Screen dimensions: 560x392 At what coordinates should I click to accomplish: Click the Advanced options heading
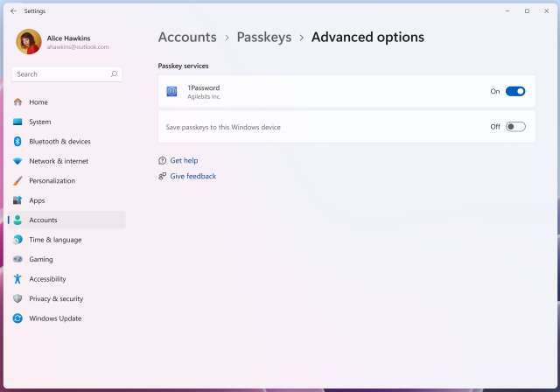367,37
